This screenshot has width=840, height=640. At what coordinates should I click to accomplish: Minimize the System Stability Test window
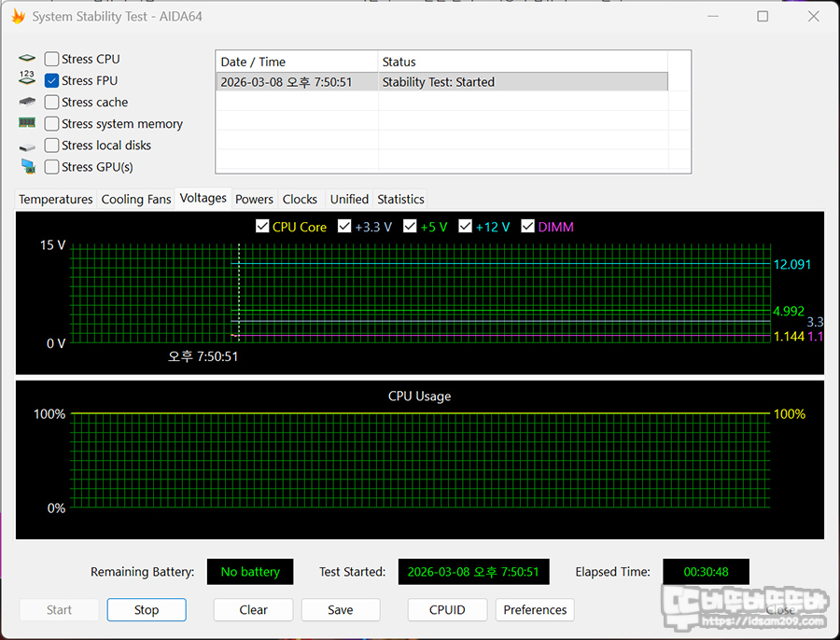pyautogui.click(x=713, y=17)
